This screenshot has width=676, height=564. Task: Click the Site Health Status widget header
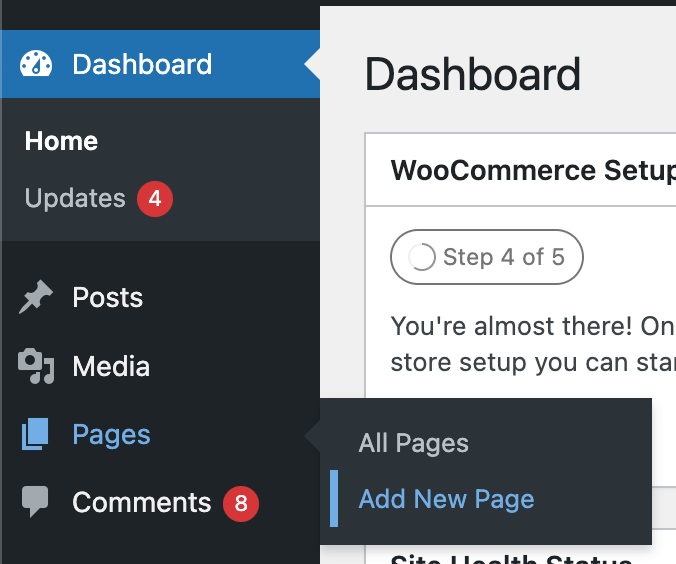click(510, 557)
